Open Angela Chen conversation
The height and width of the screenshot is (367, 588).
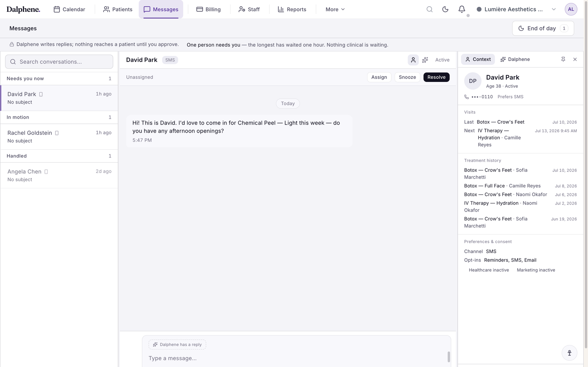click(59, 175)
